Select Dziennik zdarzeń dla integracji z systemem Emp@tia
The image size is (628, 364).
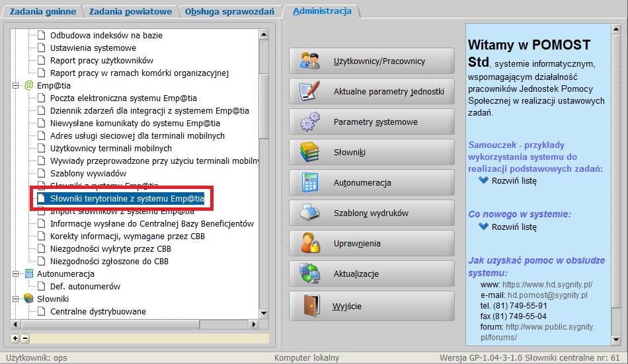coord(149,110)
